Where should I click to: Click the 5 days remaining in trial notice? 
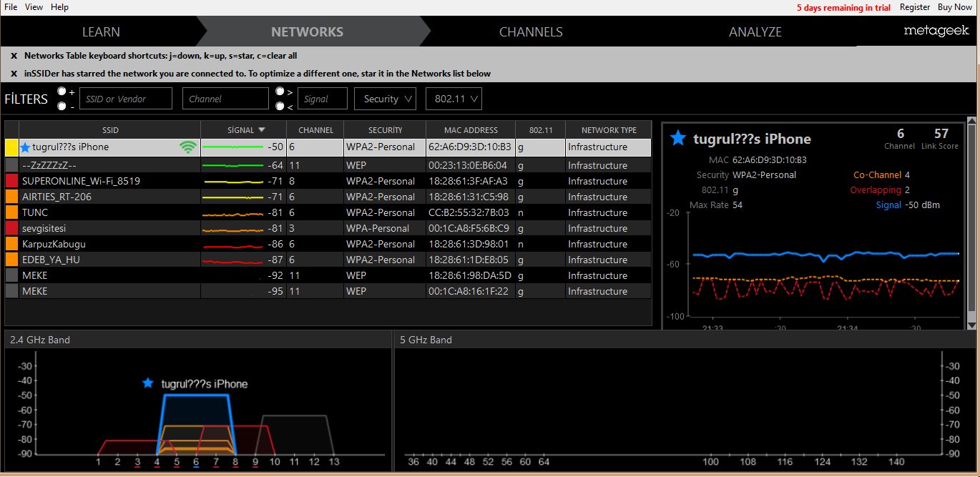843,8
